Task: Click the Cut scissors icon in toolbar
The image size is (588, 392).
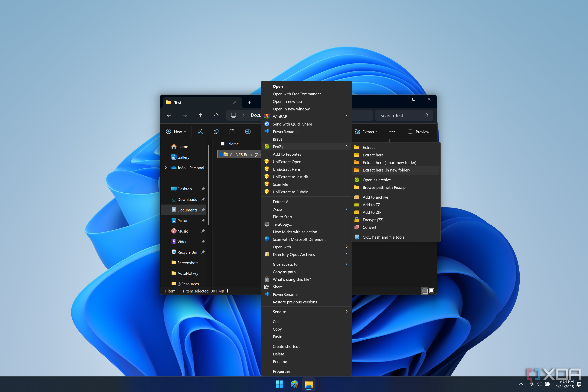Action: click(x=200, y=132)
